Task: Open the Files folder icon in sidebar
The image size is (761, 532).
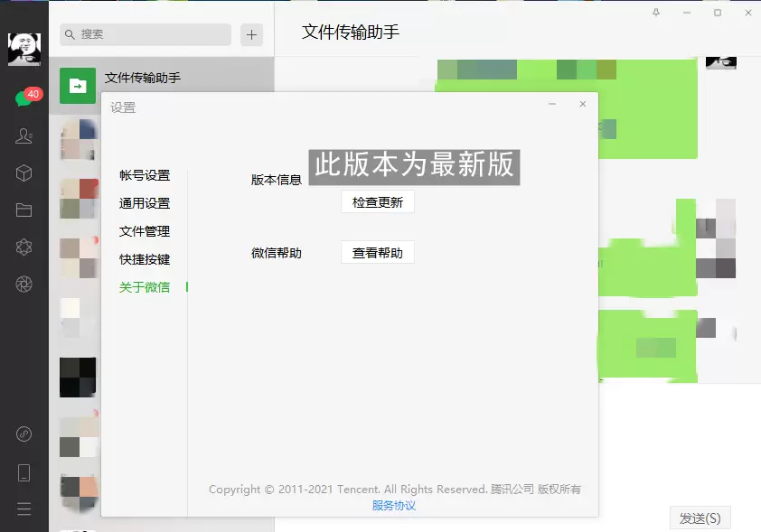Action: (23, 210)
